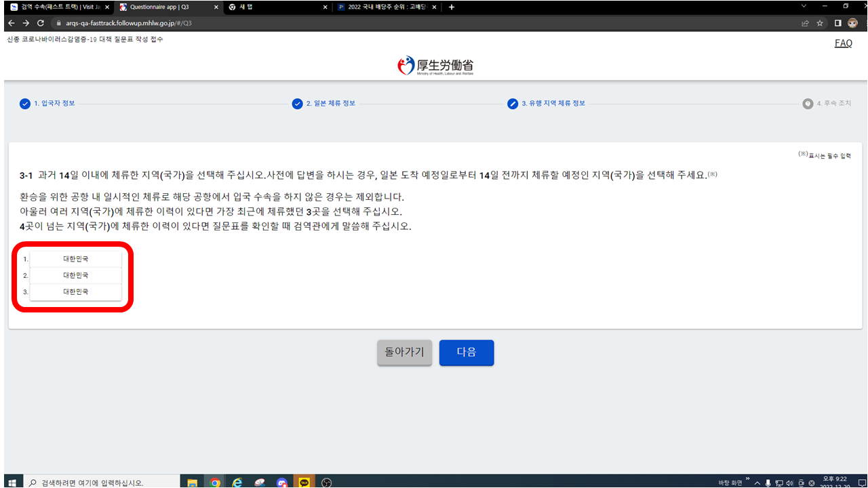Click the padlock site info icon
The height and width of the screenshot is (488, 868).
[x=58, y=22]
